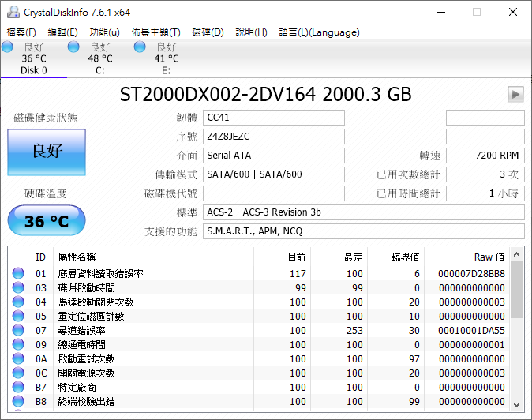The image size is (532, 420).
Task: Click the transfer mode field SATA/600 | SATA/600
Action: click(x=274, y=174)
